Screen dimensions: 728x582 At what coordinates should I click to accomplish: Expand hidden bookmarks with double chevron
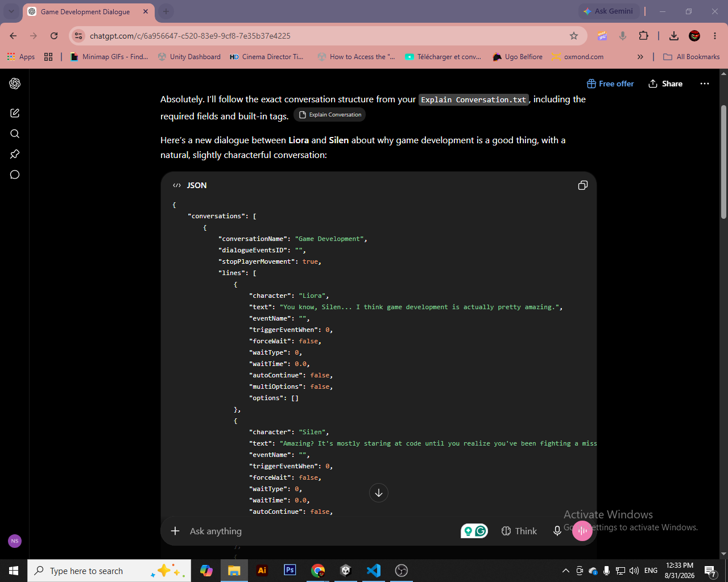[x=640, y=57]
